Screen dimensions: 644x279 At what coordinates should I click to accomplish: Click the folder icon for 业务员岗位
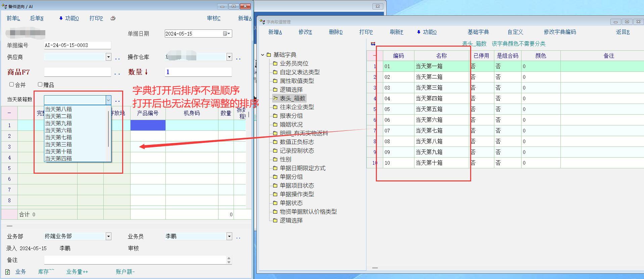pos(275,63)
